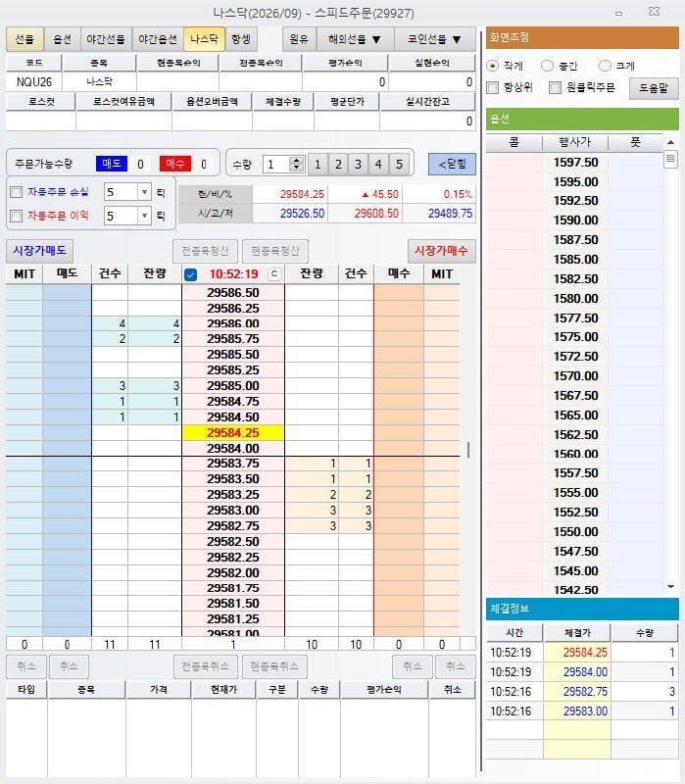This screenshot has width=685, height=784.
Task: Click the 콜 column header
Action: pos(514,142)
